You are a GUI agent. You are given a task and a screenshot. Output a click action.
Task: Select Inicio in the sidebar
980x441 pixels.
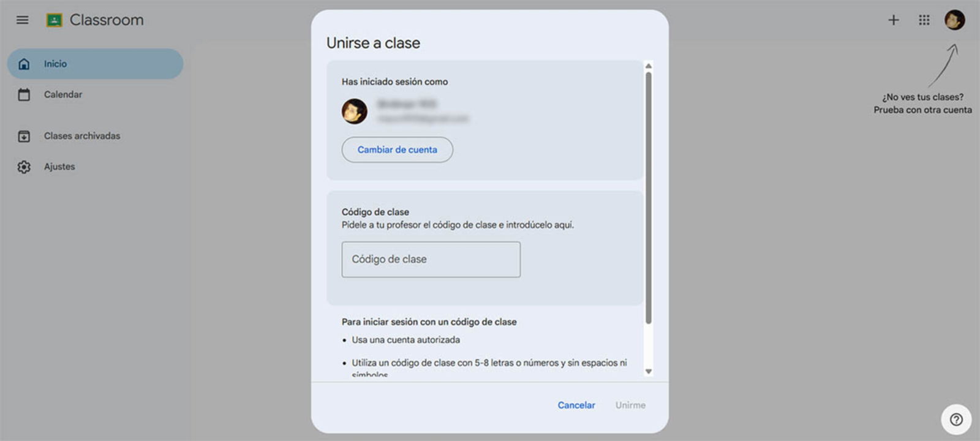[95, 64]
